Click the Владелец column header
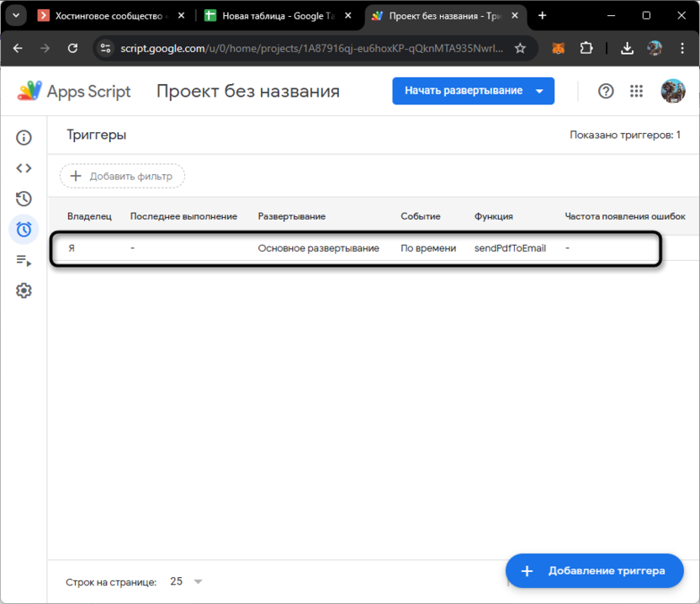Image resolution: width=700 pixels, height=604 pixels. [89, 216]
